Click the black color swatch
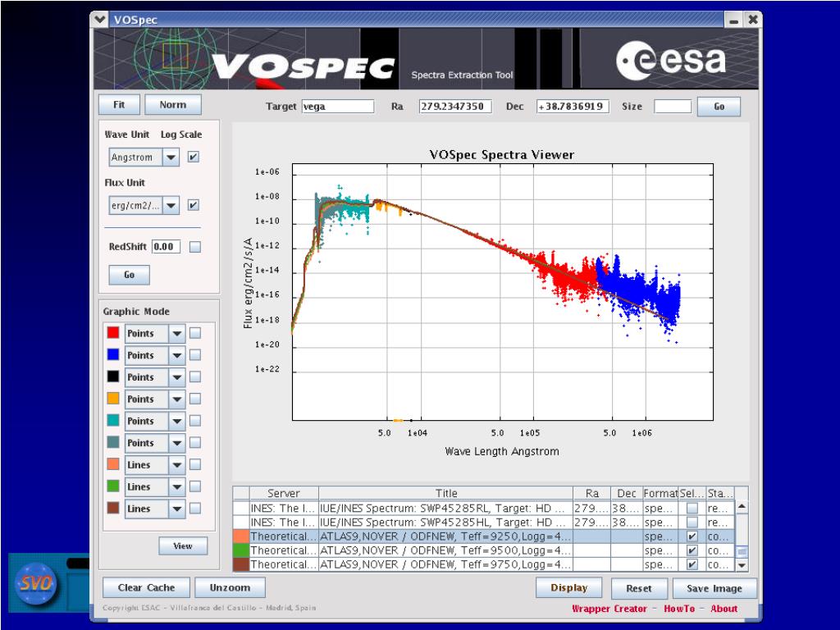Viewport: 840px width, 630px height. (x=113, y=377)
